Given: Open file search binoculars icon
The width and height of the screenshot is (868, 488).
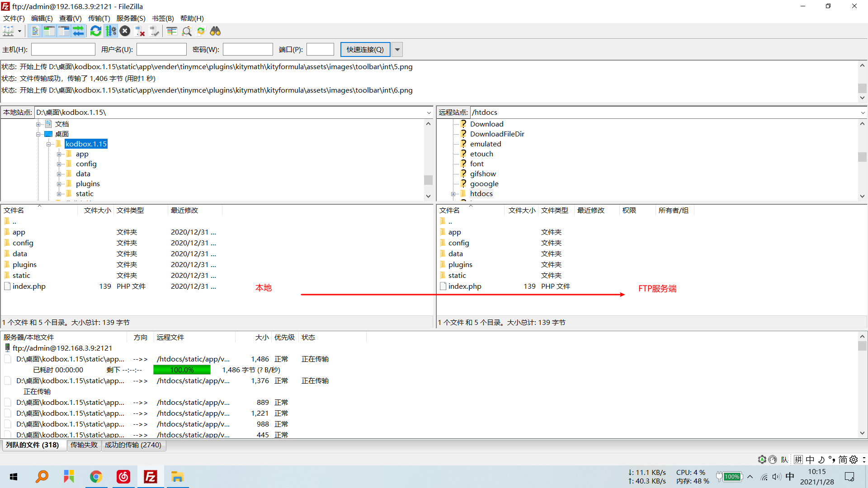Looking at the screenshot, I should tap(215, 31).
